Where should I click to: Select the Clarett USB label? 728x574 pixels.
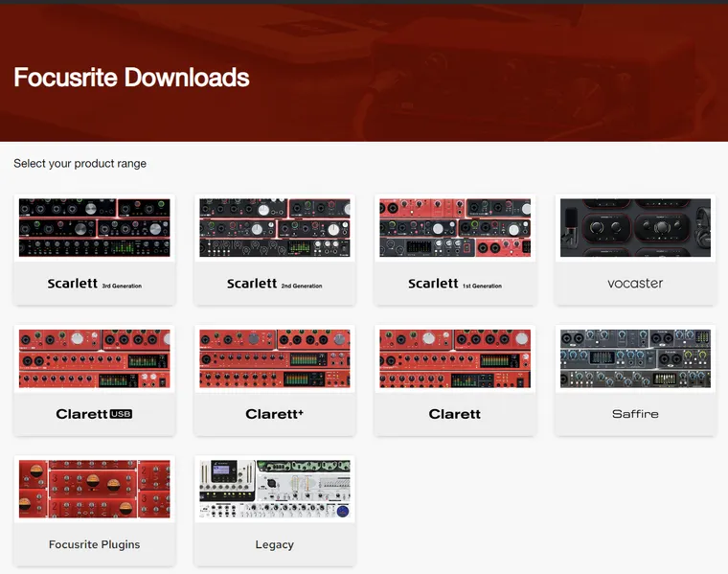pos(94,414)
